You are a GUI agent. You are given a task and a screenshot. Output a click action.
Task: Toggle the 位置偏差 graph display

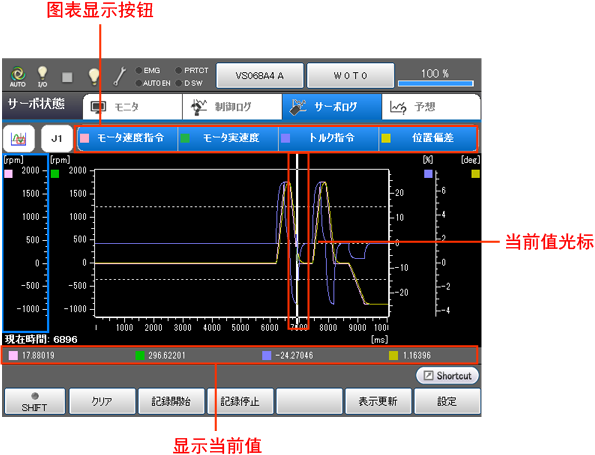(428, 138)
